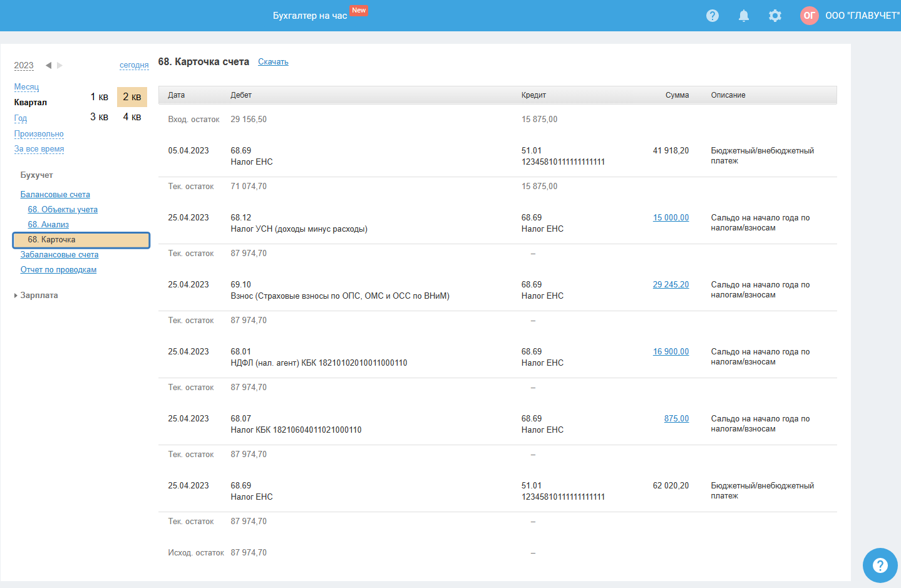Click ООО "ГЛАВУЧЕТ" company name
The width and height of the screenshot is (901, 588).
[x=862, y=16]
